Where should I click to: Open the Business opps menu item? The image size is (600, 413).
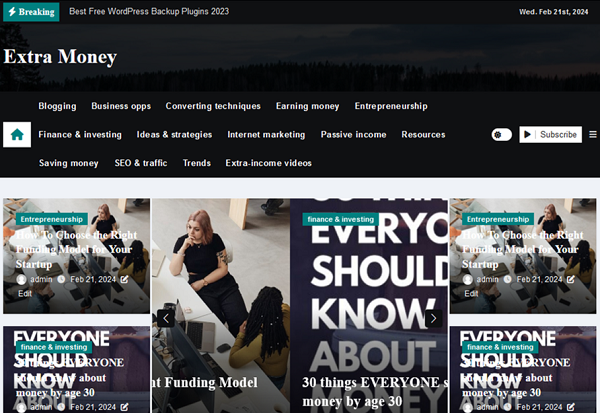point(121,106)
